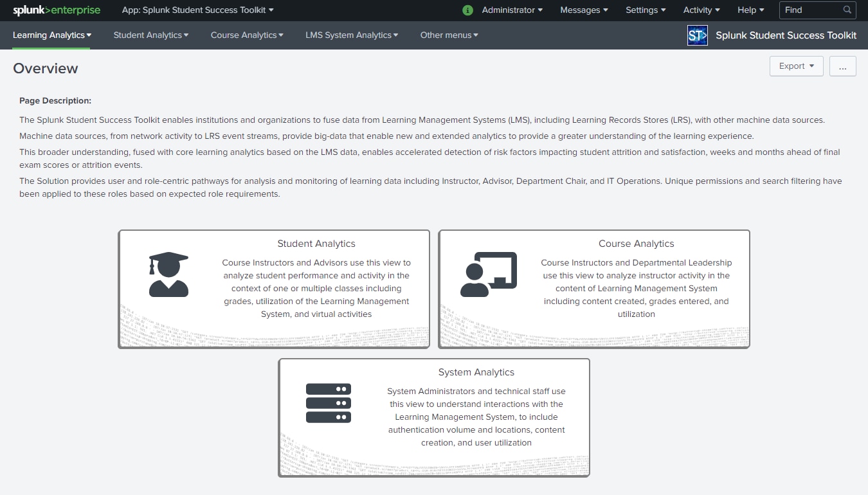Click the graduate student icon
The height and width of the screenshot is (495, 868).
pyautogui.click(x=168, y=274)
